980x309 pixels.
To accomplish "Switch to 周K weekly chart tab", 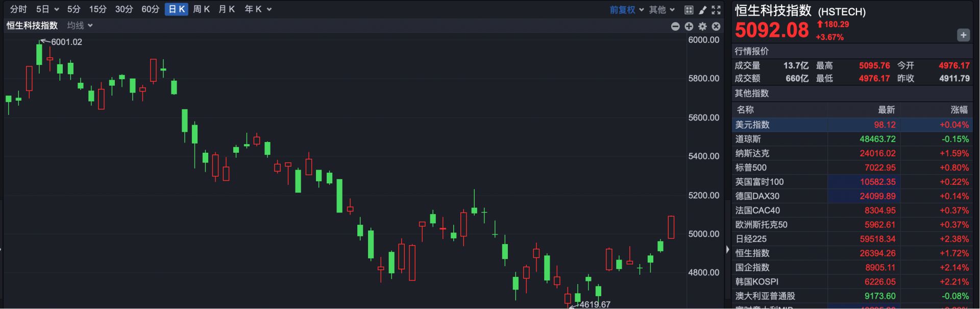I will coord(201,9).
